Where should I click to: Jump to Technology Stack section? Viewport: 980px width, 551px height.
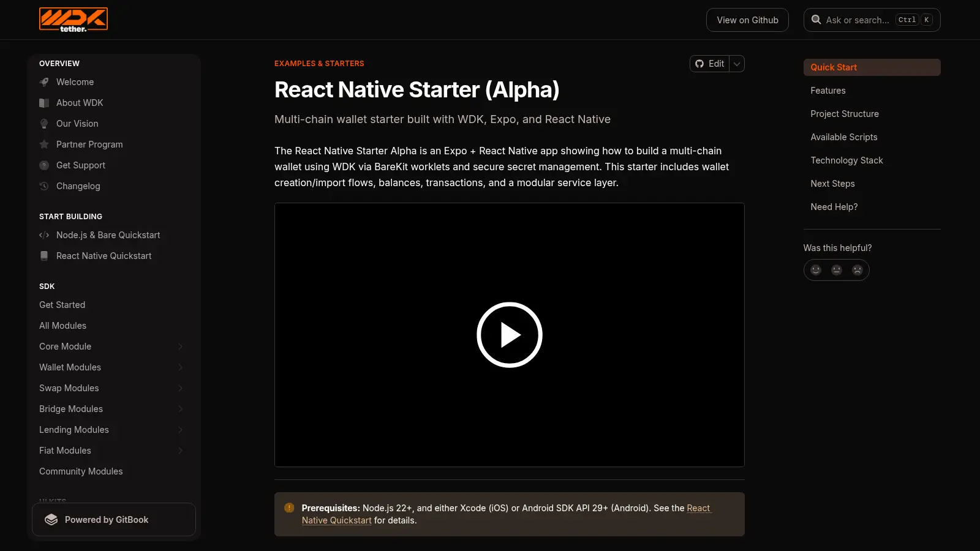[872, 160]
